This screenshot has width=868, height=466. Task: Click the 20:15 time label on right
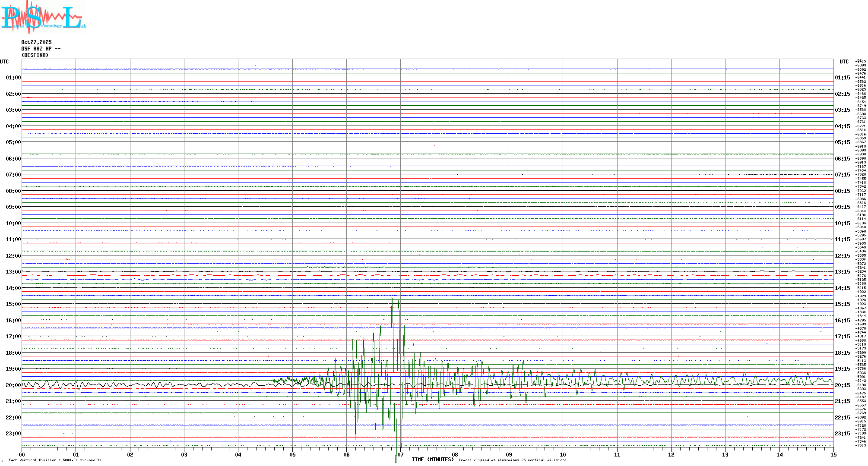(842, 385)
